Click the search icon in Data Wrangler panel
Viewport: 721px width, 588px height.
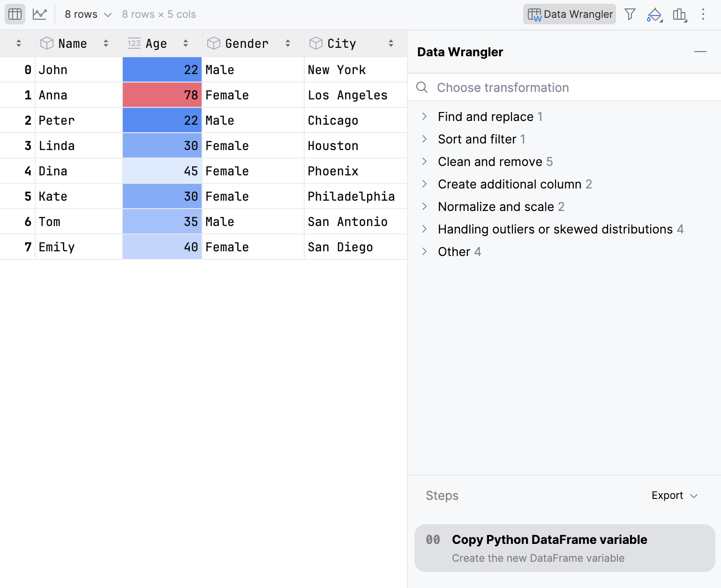tap(421, 87)
